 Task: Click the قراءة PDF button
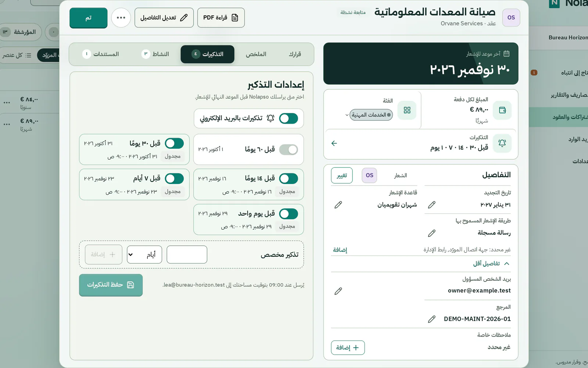coord(221,18)
